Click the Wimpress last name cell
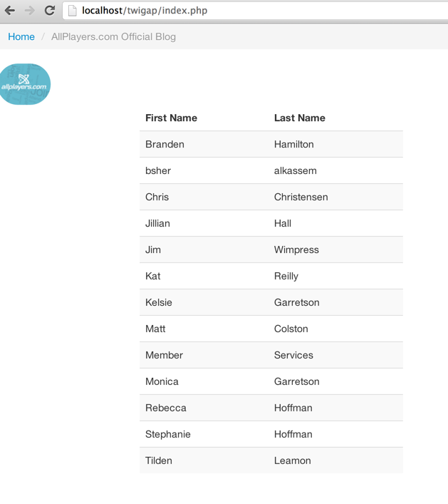Viewport: 448px width, 504px height. 296,250
